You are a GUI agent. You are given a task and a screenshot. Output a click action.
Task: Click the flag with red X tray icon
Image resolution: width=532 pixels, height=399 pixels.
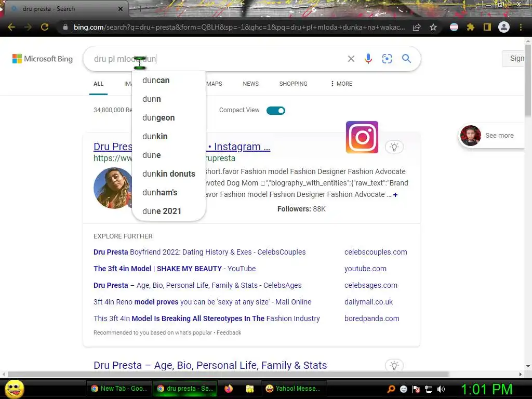[416, 389]
